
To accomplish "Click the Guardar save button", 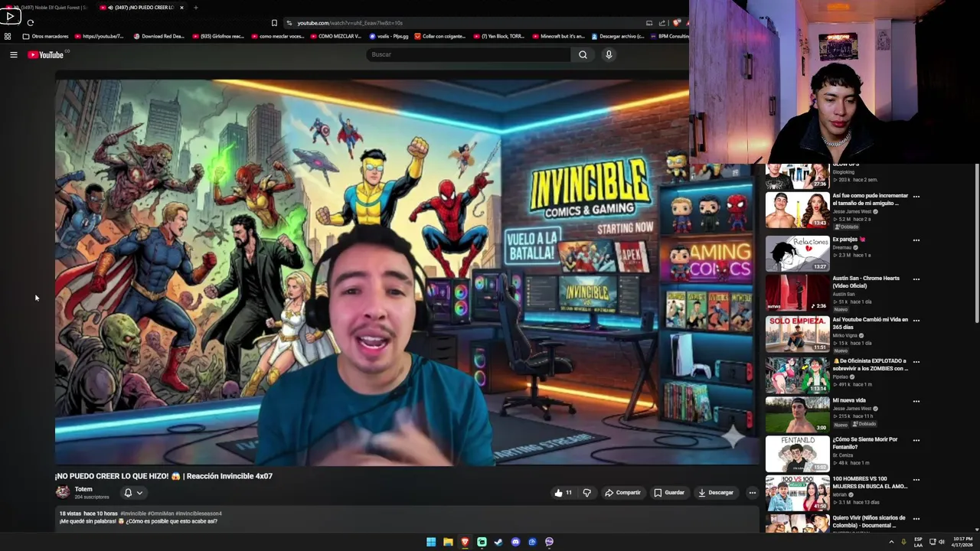I will (x=669, y=493).
